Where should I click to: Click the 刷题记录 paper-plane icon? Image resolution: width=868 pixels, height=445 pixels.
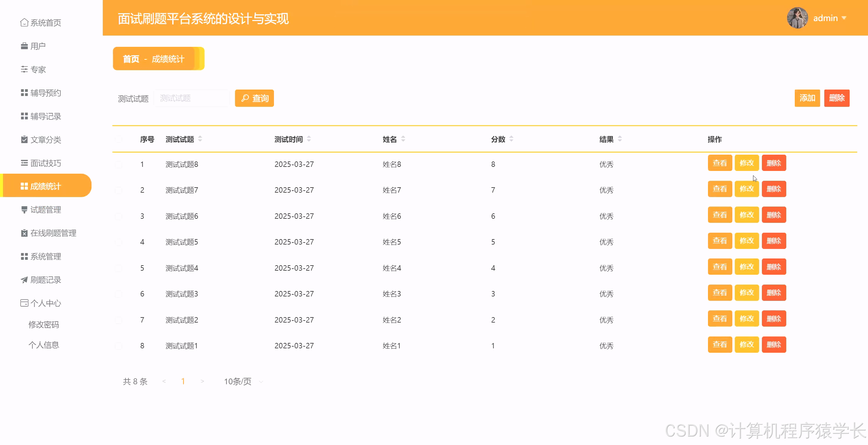24,280
